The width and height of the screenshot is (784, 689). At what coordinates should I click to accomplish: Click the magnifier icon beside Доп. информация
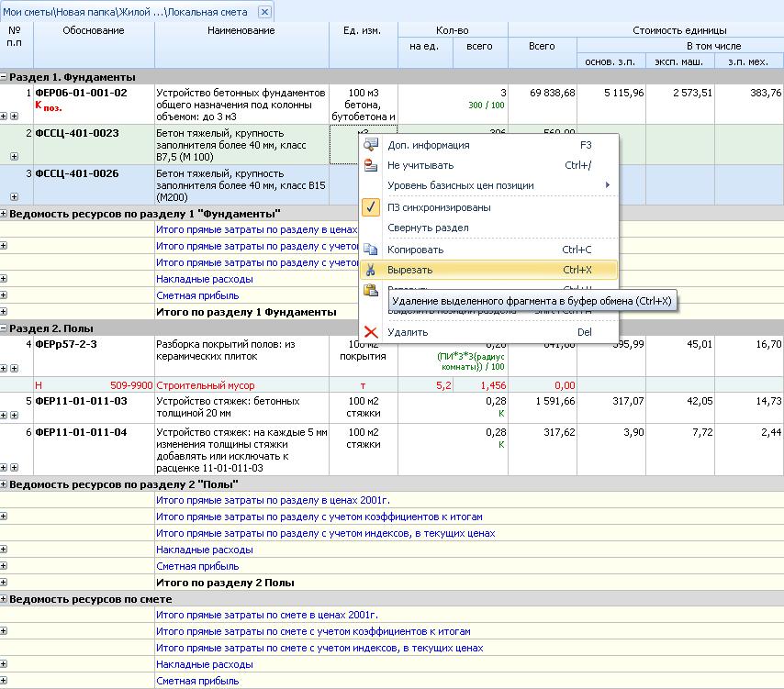371,145
